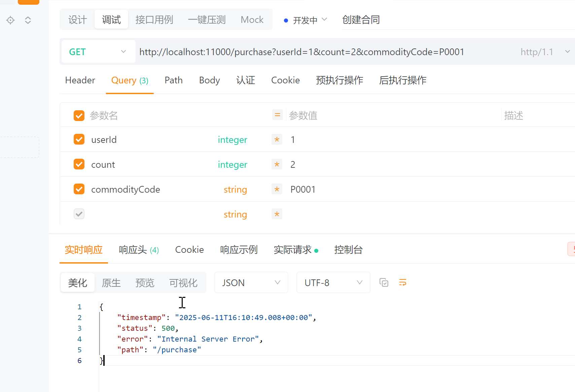Uncheck the count parameter checkbox

pos(79,164)
